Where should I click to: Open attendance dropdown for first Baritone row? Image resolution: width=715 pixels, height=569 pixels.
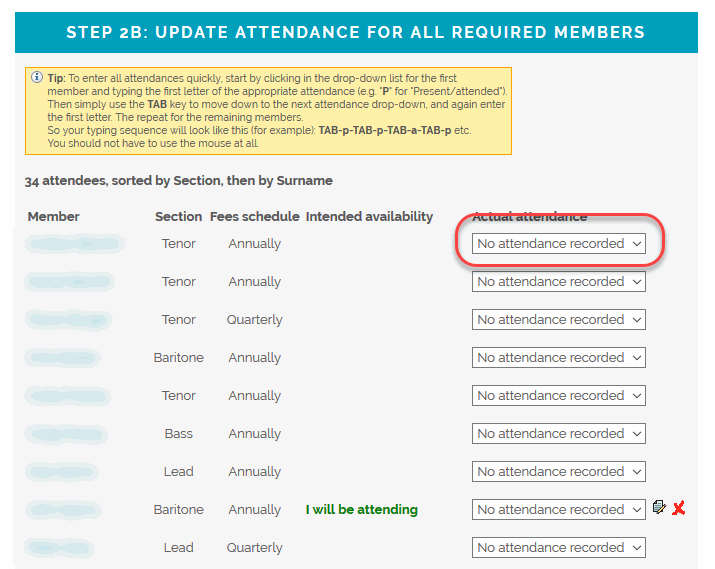[559, 357]
